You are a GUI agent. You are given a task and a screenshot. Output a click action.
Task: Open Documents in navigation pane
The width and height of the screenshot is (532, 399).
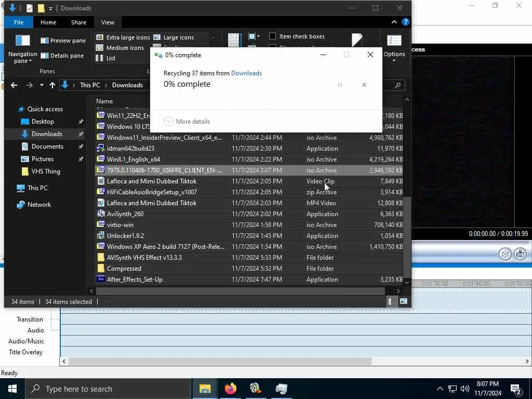pyautogui.click(x=47, y=147)
